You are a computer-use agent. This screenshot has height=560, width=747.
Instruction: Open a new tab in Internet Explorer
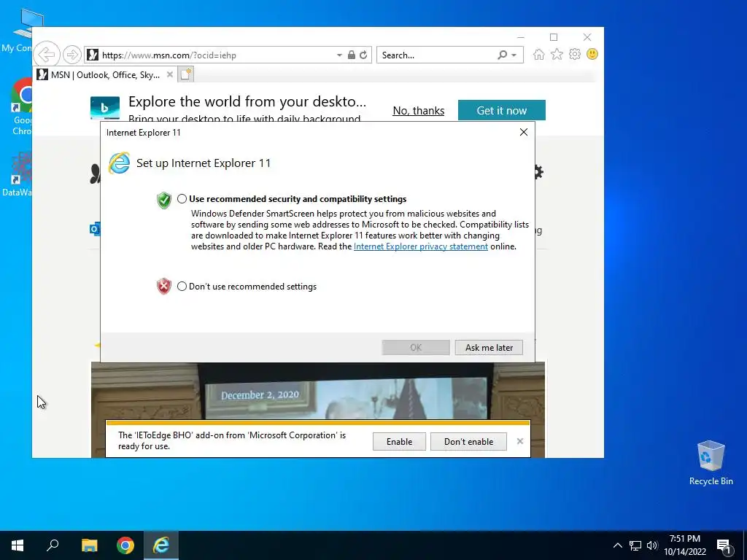186,74
